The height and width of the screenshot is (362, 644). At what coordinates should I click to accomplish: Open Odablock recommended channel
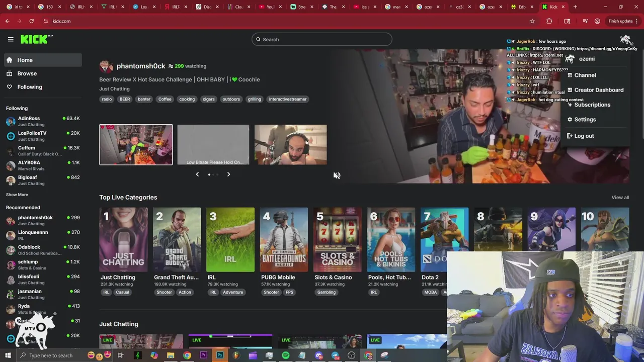[43, 250]
